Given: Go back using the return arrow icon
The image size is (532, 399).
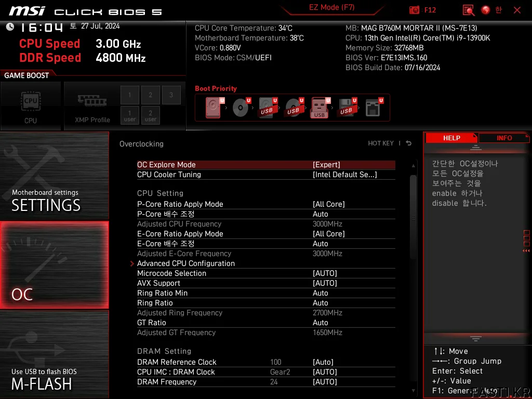Looking at the screenshot, I should 409,143.
